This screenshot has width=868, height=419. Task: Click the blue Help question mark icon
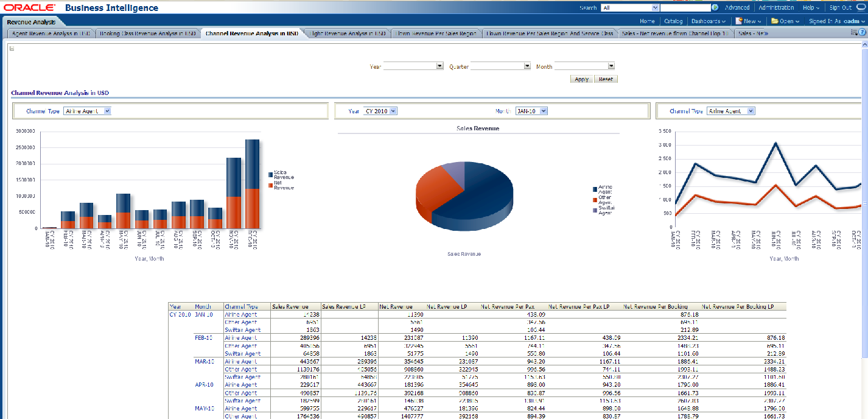click(862, 32)
